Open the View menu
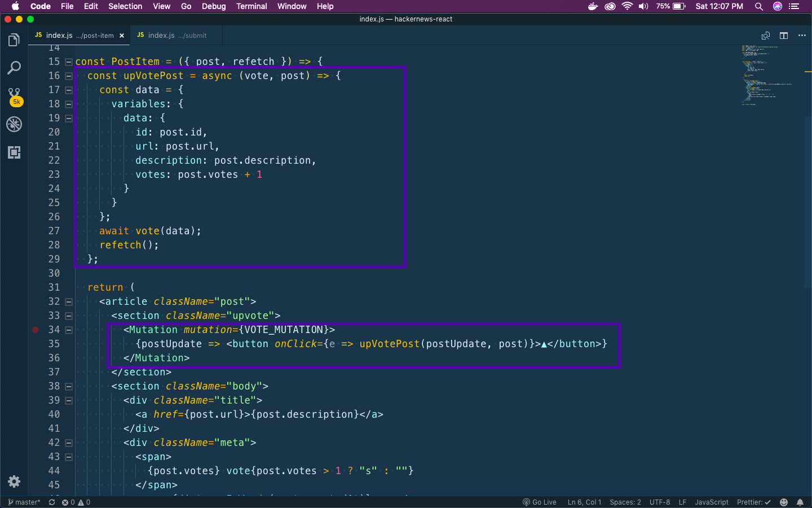The width and height of the screenshot is (812, 508). pos(161,6)
